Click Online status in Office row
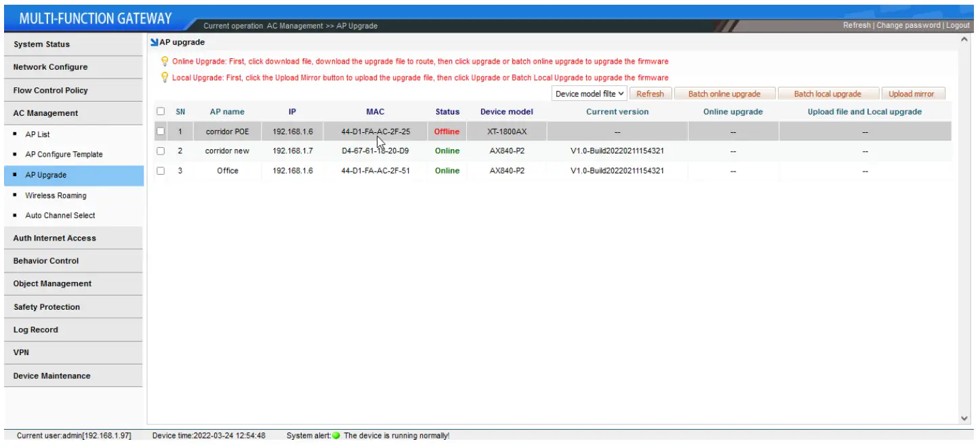980x448 pixels. [447, 171]
